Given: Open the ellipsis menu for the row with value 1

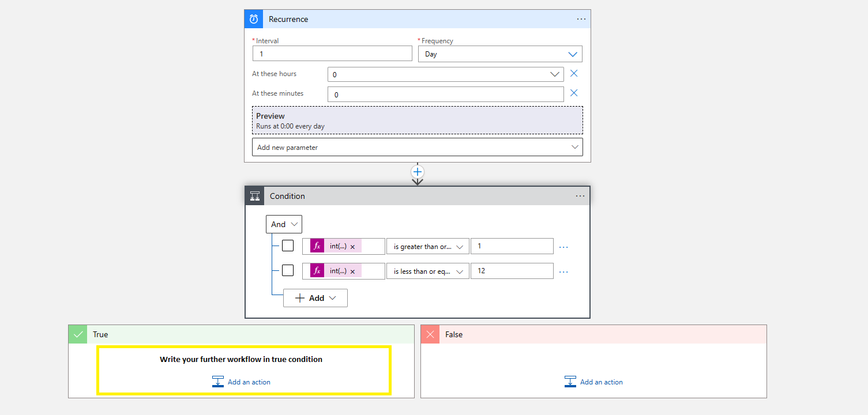Looking at the screenshot, I should (x=564, y=247).
